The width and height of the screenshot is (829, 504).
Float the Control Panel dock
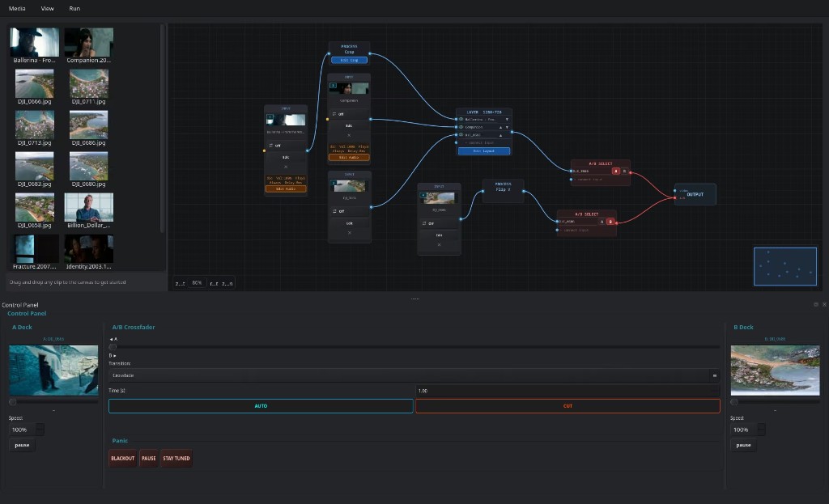(x=816, y=304)
